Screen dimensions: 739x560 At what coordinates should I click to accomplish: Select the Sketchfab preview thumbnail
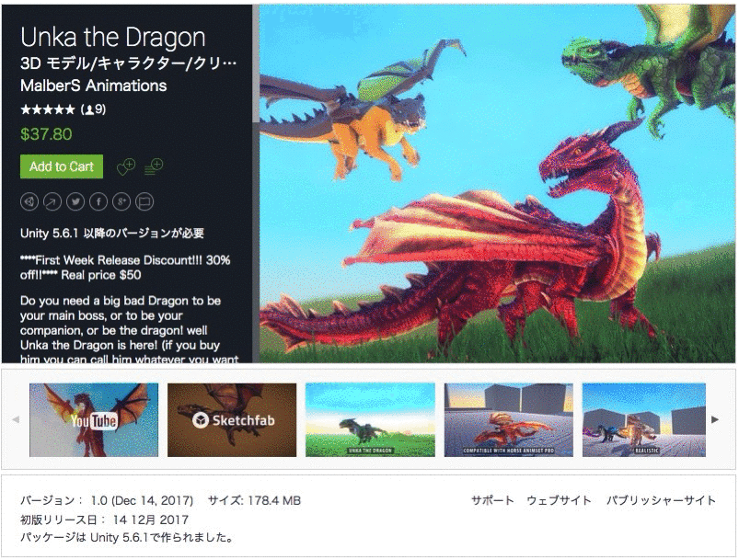pyautogui.click(x=232, y=419)
